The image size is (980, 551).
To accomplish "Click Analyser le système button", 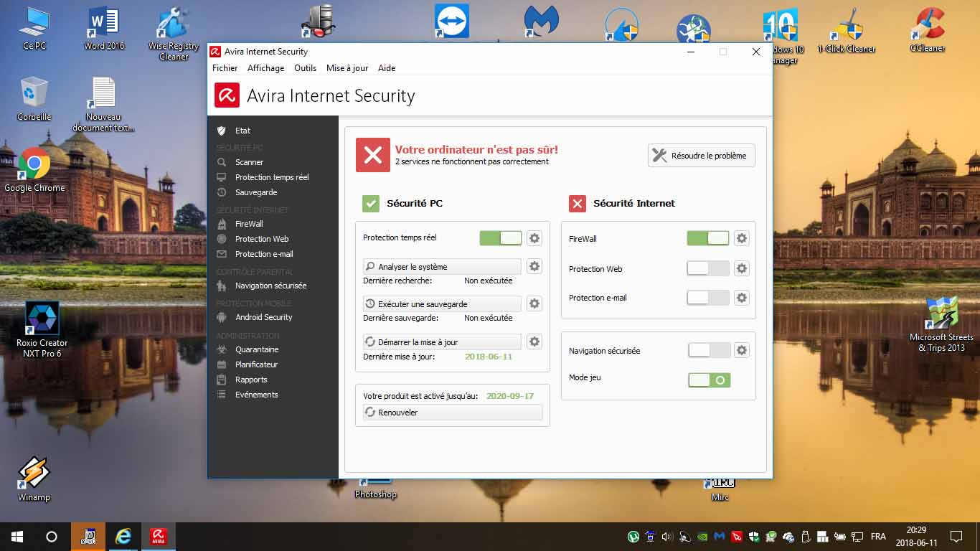I will click(442, 266).
